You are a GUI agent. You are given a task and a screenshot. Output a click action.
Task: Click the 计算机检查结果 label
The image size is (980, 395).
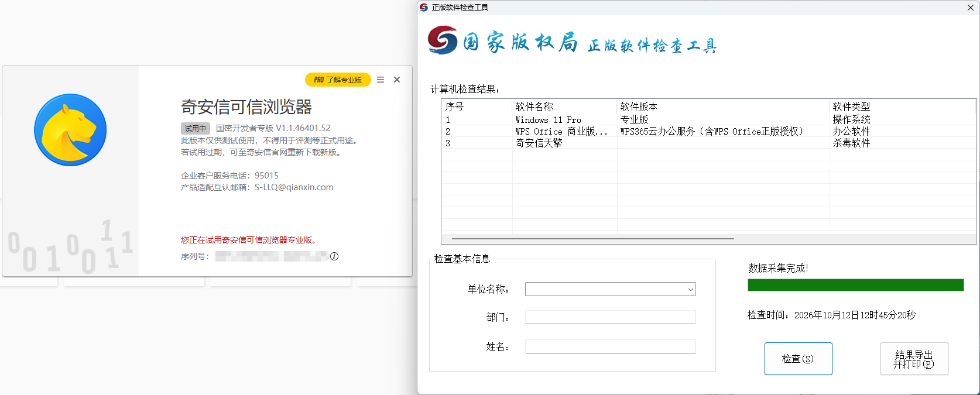pyautogui.click(x=465, y=89)
